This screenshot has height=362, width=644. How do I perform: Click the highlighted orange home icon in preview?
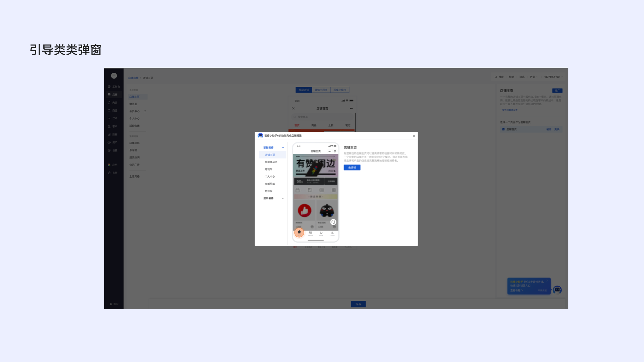point(299,232)
